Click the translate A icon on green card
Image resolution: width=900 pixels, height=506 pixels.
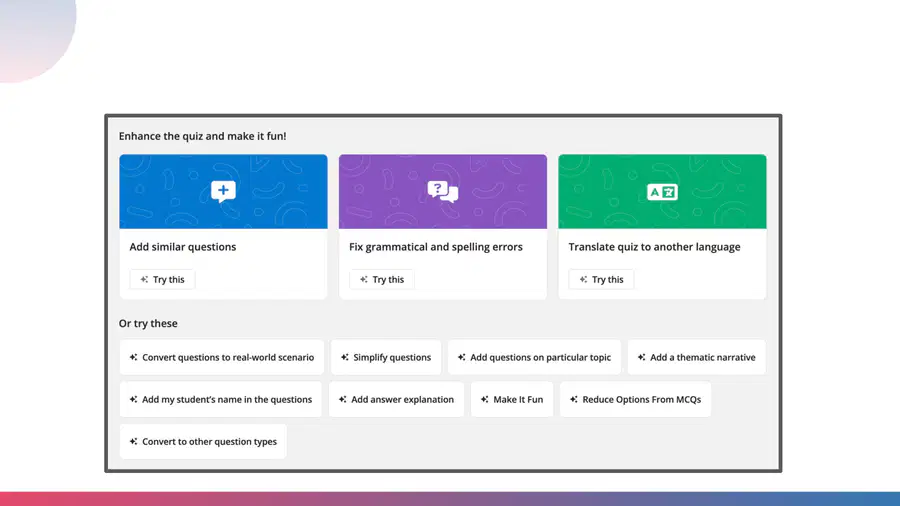pos(662,192)
